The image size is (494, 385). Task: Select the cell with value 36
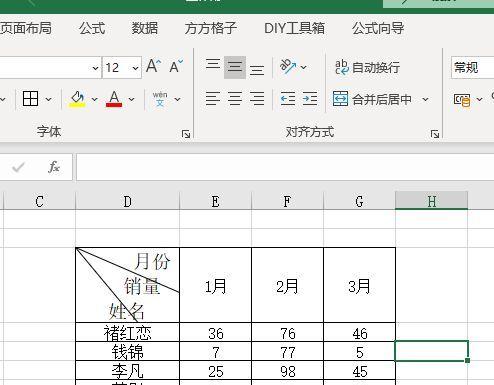coord(215,332)
